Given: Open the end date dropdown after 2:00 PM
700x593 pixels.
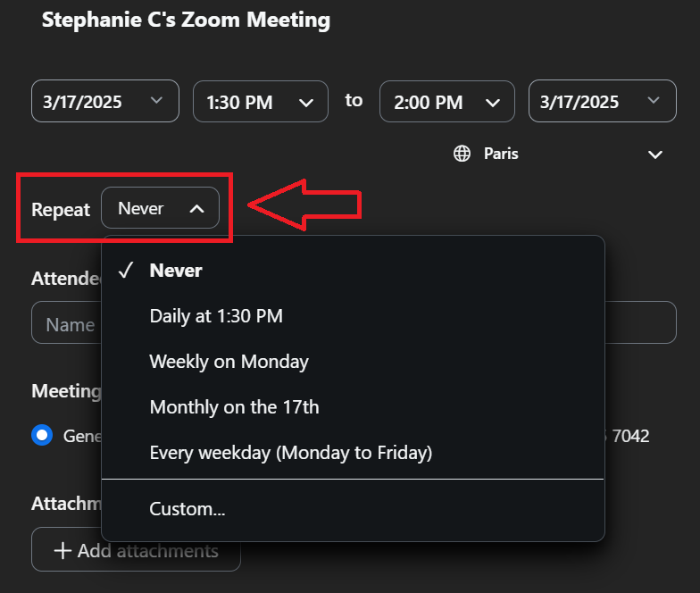Looking at the screenshot, I should tap(602, 102).
